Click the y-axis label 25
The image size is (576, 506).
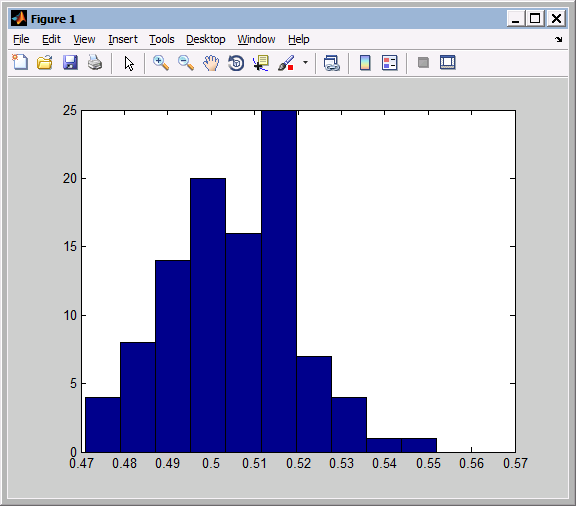click(70, 110)
